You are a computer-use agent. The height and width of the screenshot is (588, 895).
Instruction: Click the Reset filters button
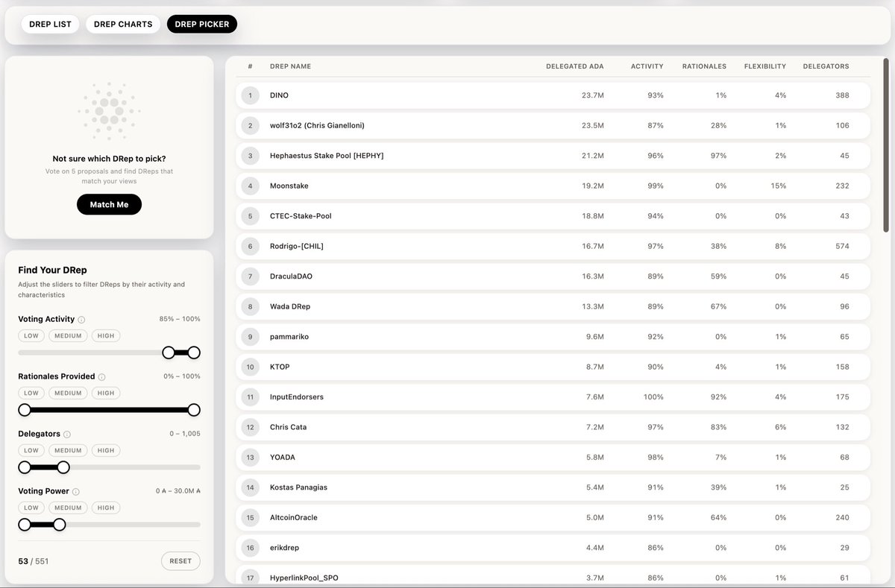point(180,561)
